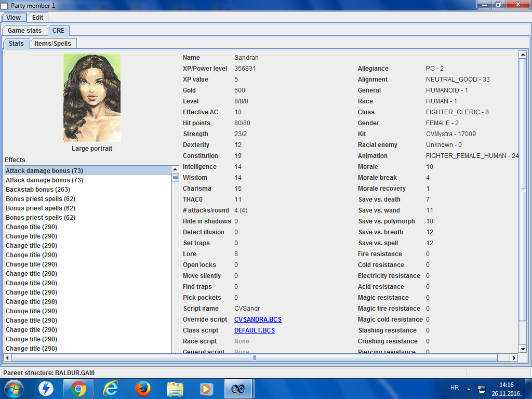Click the Alignment value NEUTRAL_GOOD - 33

pyautogui.click(x=458, y=79)
